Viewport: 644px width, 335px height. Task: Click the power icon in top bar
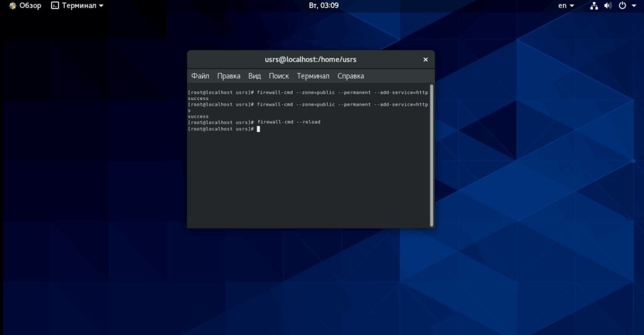[x=622, y=6]
